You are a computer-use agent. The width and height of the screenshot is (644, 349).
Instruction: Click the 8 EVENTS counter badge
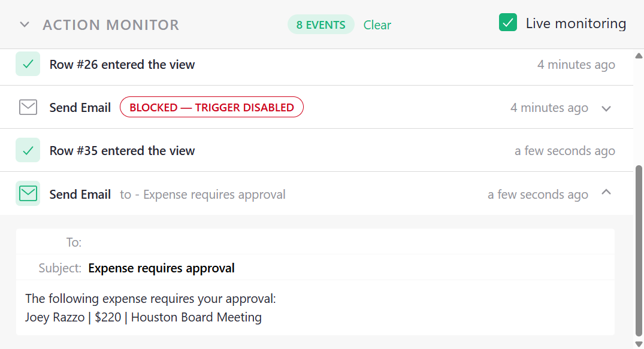click(x=321, y=25)
